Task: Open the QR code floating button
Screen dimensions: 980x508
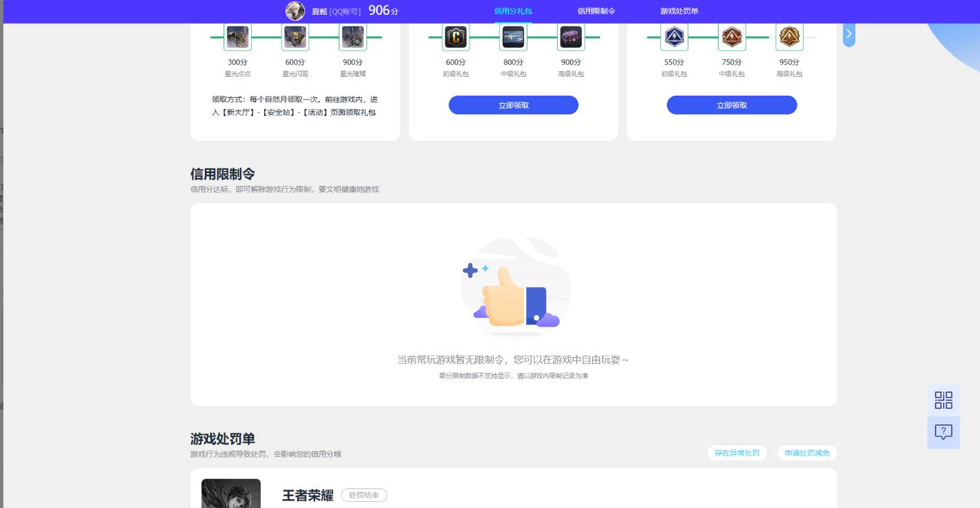Action: (x=944, y=400)
